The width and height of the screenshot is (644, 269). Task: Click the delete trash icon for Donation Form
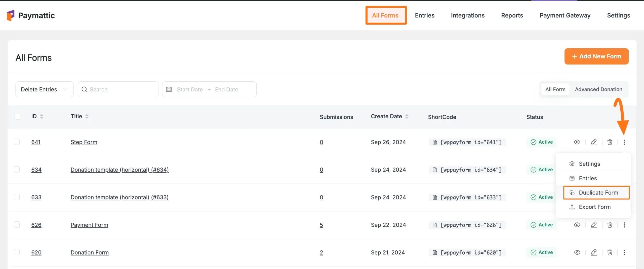[610, 252]
